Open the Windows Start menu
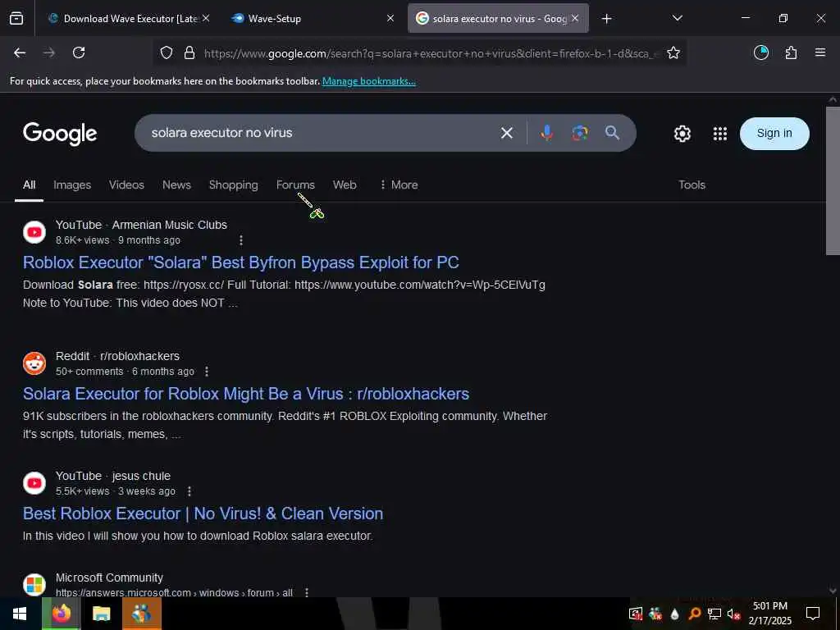This screenshot has width=840, height=630. coord(20,614)
